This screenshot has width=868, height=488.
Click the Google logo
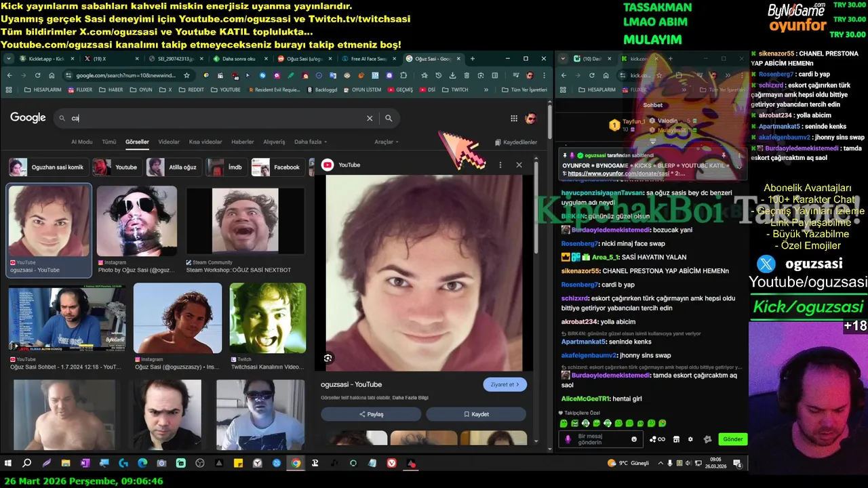(28, 117)
